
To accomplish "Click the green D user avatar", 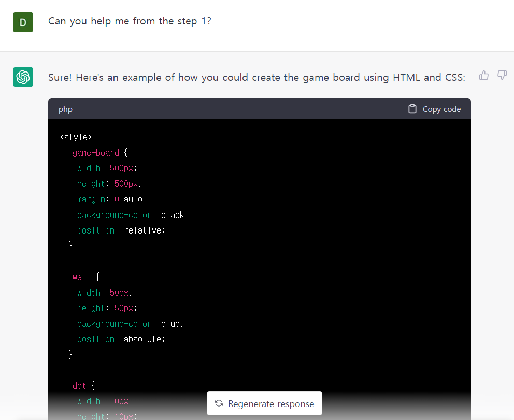I will [x=23, y=22].
